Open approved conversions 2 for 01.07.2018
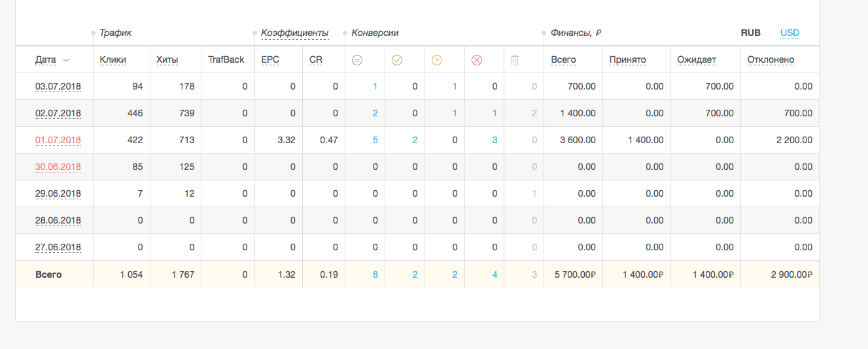Image resolution: width=868 pixels, height=349 pixels. [x=415, y=140]
